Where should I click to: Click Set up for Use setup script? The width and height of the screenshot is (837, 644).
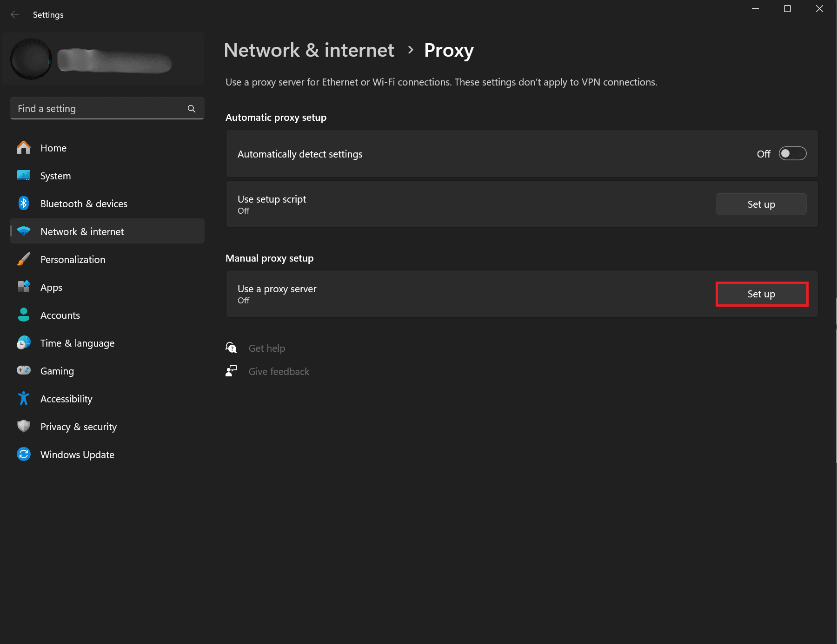point(761,204)
